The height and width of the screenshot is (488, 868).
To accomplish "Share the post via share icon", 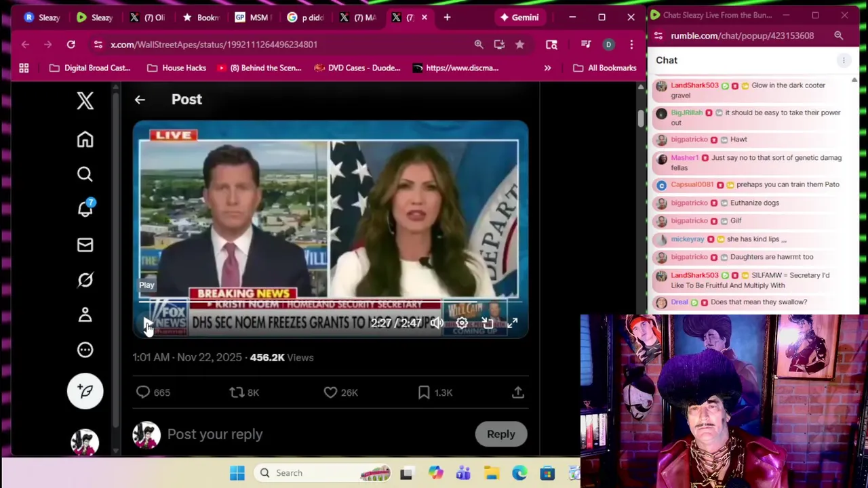I will click(517, 392).
